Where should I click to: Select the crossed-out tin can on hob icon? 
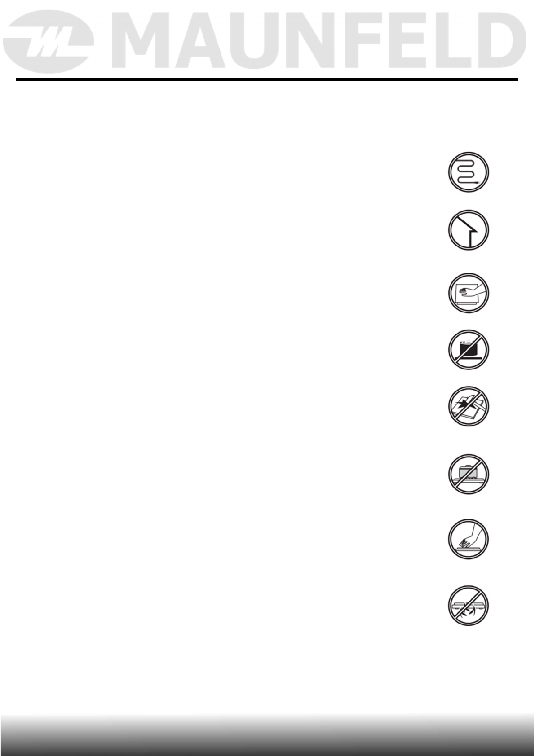(x=469, y=350)
